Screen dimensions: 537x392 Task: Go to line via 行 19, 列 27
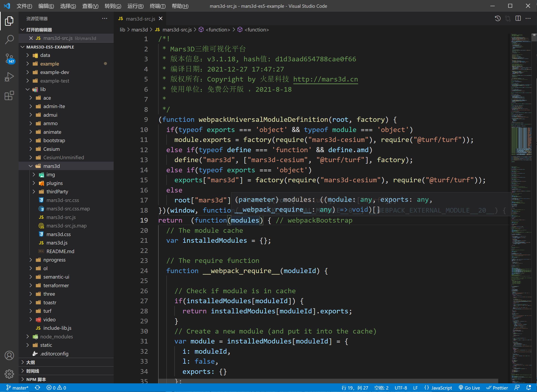[355, 388]
